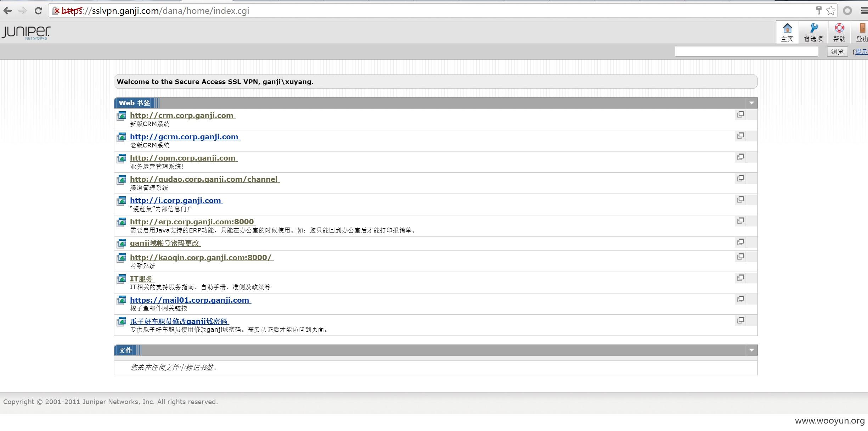Click the Juniper copyright footer text

click(x=111, y=402)
